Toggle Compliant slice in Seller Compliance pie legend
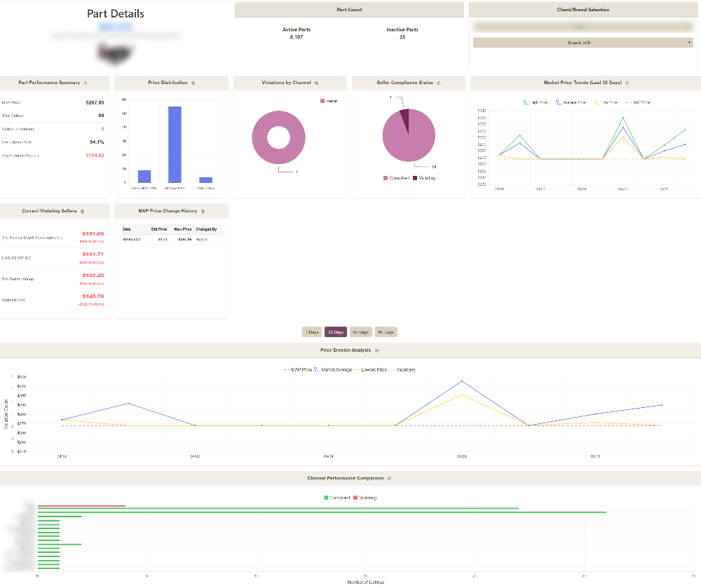Screen dimensions: 701x588 click(x=396, y=178)
